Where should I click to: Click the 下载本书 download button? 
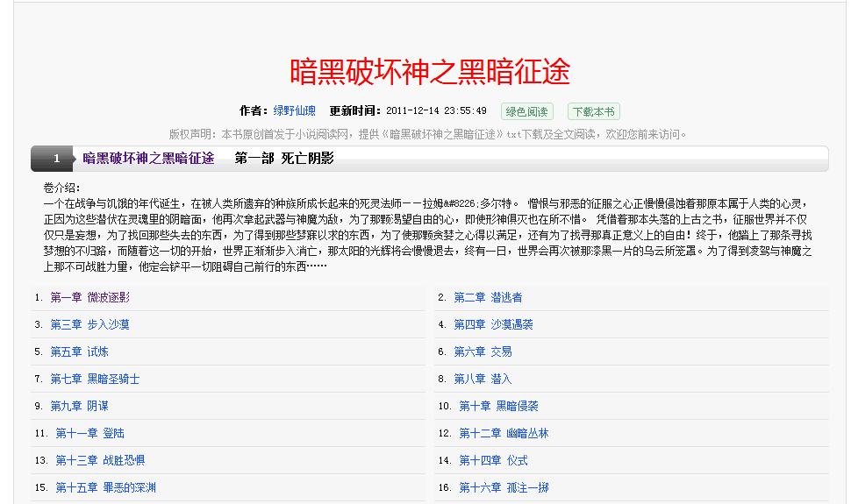[x=593, y=111]
